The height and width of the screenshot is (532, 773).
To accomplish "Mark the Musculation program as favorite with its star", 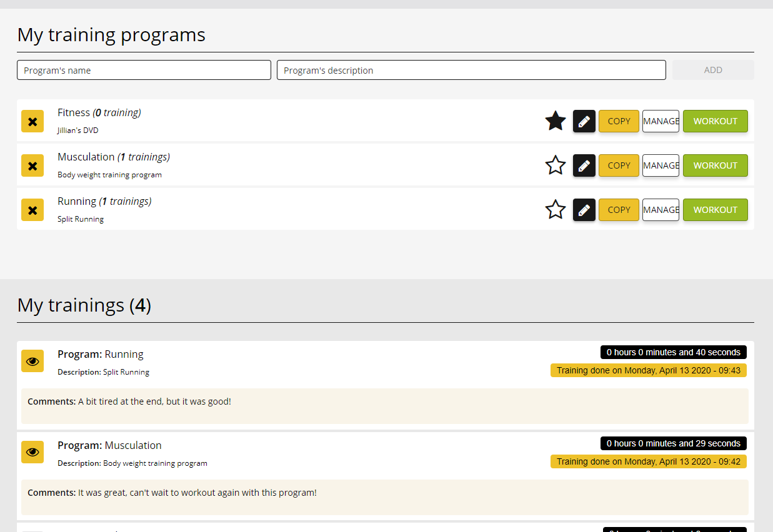I will click(x=556, y=165).
